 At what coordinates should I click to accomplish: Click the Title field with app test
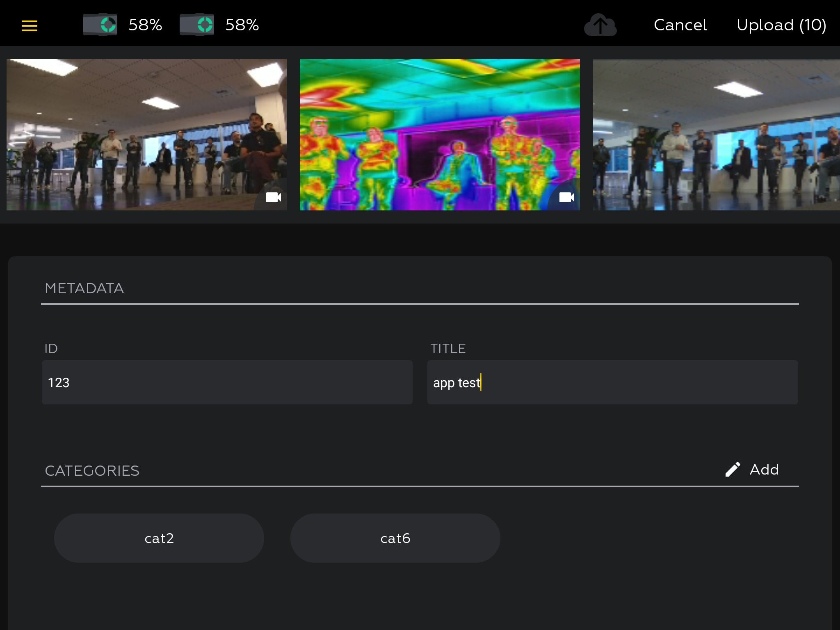pyautogui.click(x=612, y=382)
